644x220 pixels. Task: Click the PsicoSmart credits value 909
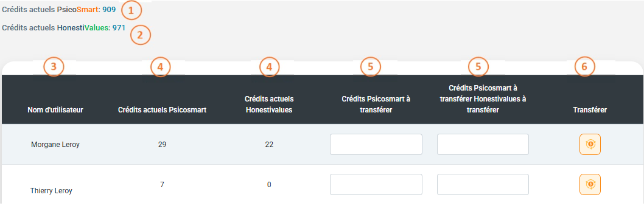109,9
